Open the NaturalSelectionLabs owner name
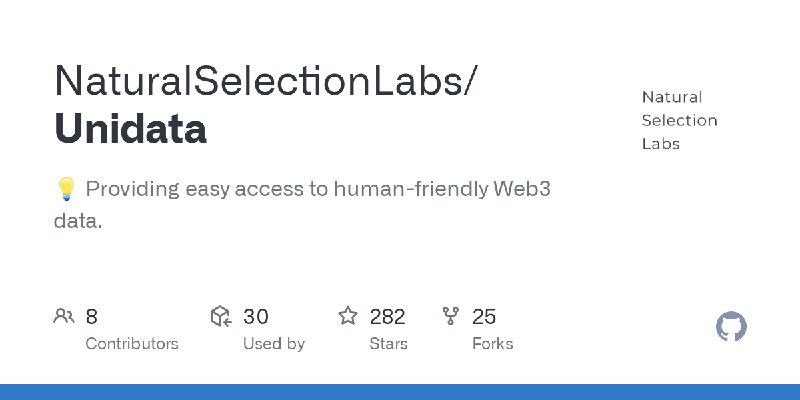Screen dimensions: 800x400 264,81
